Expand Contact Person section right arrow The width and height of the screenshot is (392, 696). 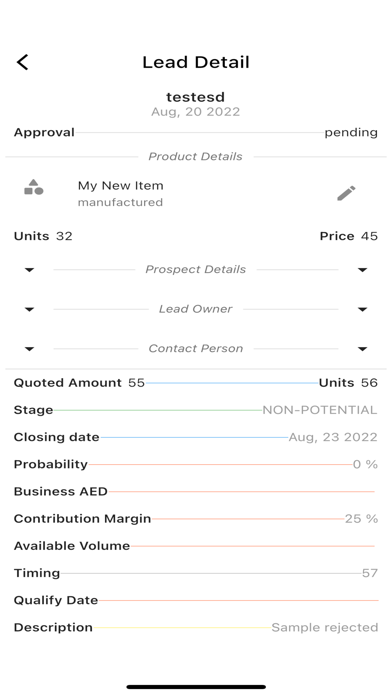[x=362, y=349]
